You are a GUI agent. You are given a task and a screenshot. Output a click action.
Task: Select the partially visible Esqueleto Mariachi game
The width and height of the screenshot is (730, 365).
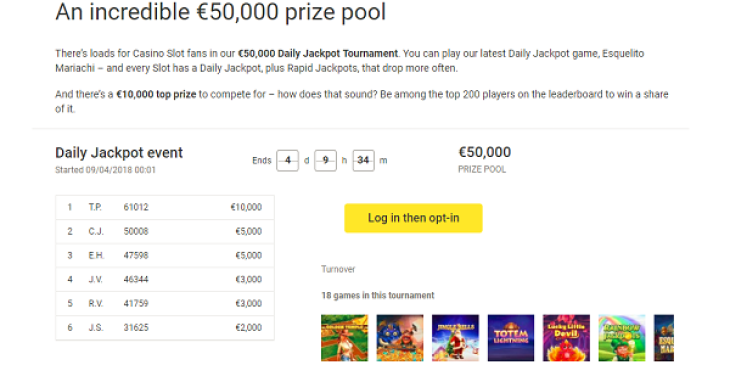[664, 338]
